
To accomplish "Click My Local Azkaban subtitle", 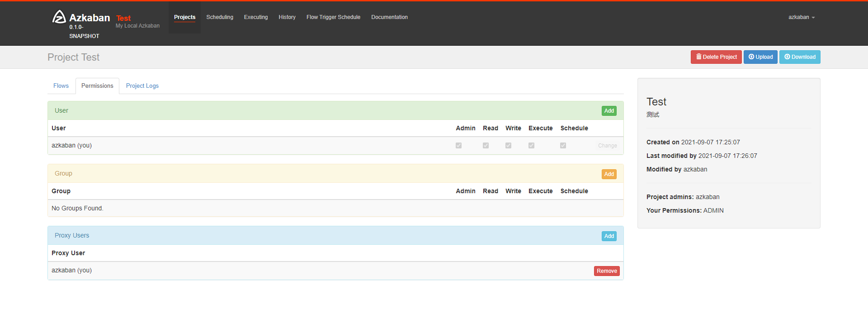I will tap(137, 26).
